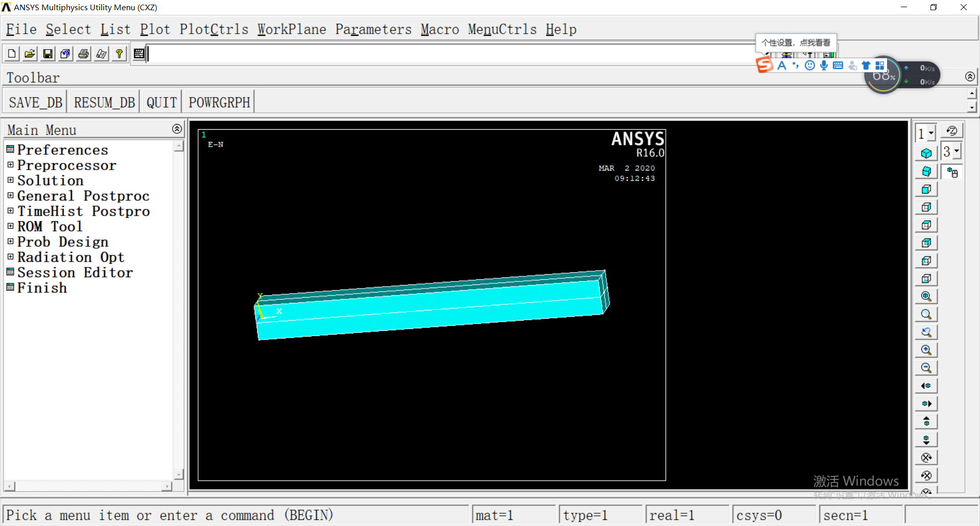
Task: Open the print dialog via printer icon
Action: coord(83,53)
